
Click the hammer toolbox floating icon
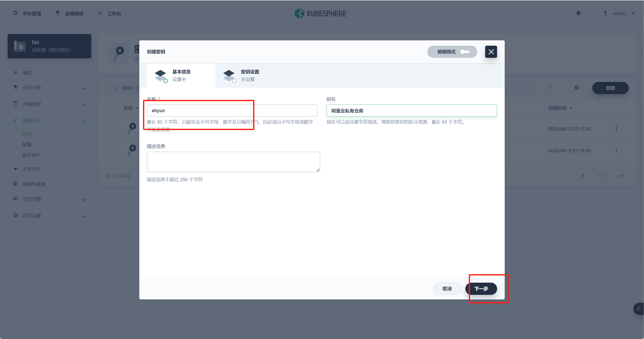[639, 309]
